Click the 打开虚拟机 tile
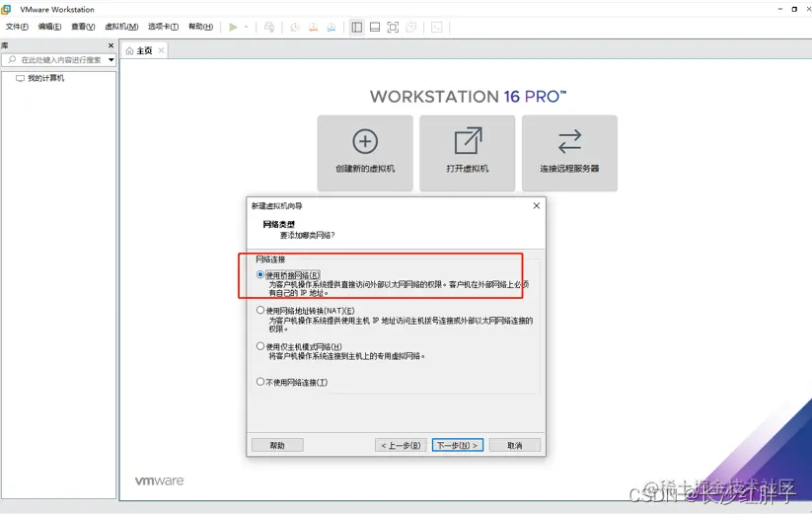 [467, 153]
